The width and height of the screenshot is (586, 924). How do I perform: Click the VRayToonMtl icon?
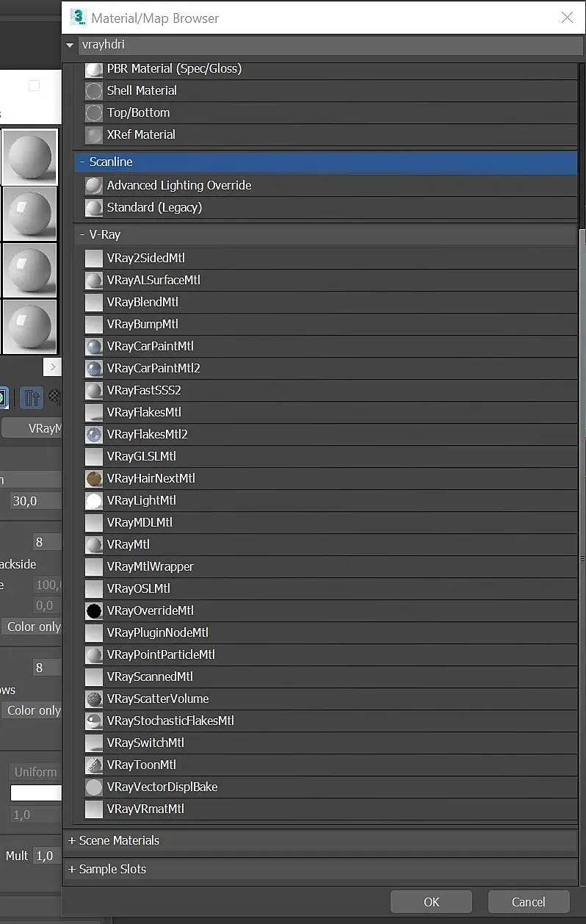click(94, 765)
